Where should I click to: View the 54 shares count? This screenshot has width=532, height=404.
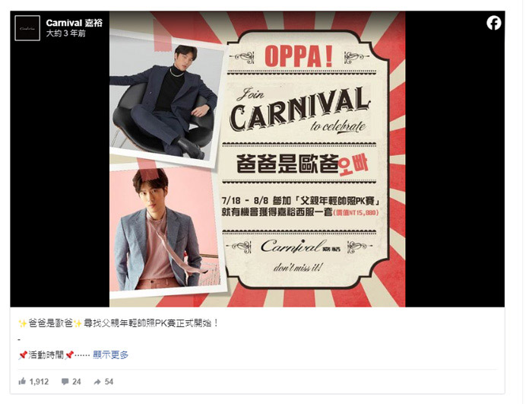click(109, 382)
